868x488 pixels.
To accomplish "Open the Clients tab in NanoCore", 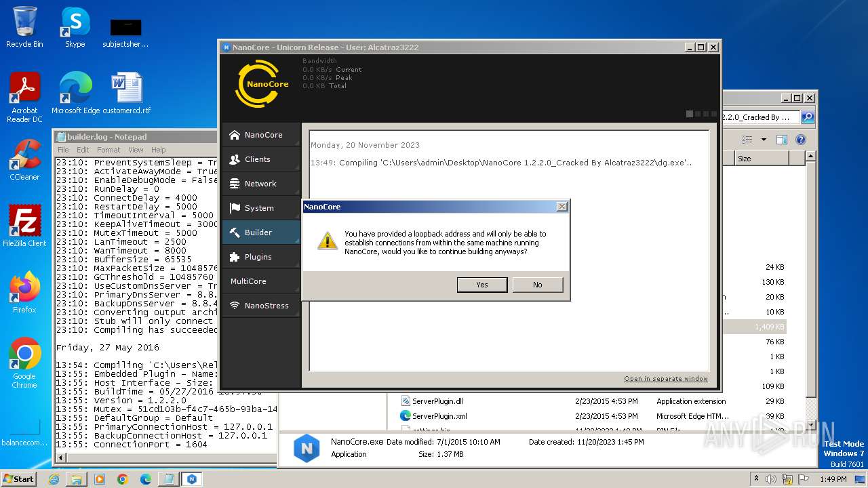I will (x=261, y=159).
